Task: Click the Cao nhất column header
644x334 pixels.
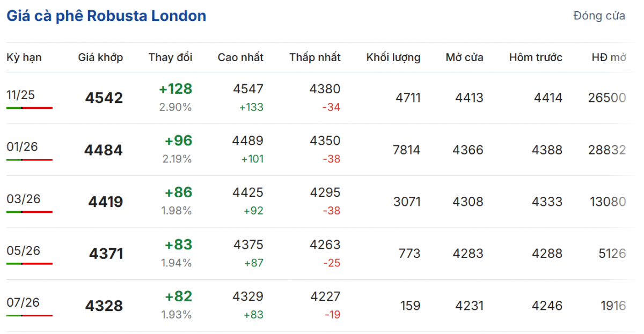Action: click(x=240, y=57)
